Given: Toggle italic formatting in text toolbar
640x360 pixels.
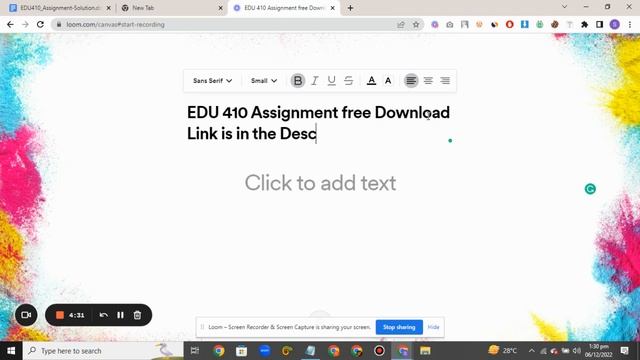Looking at the screenshot, I should pyautogui.click(x=315, y=80).
